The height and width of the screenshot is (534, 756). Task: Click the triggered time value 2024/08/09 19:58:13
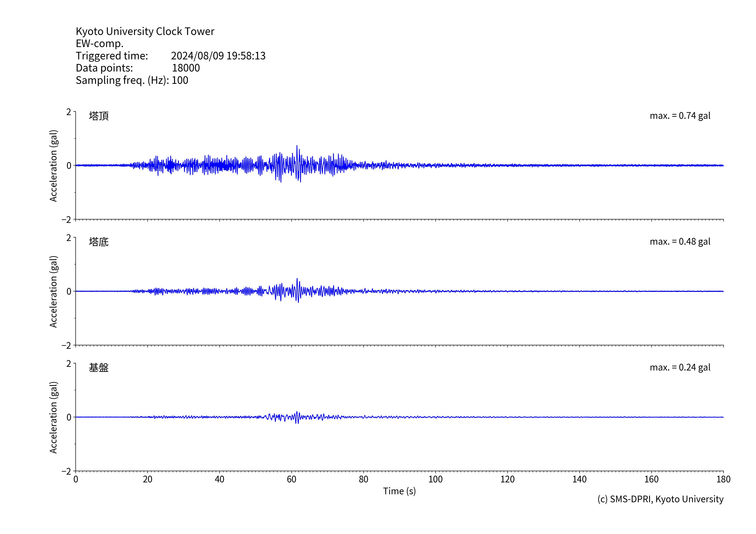218,56
